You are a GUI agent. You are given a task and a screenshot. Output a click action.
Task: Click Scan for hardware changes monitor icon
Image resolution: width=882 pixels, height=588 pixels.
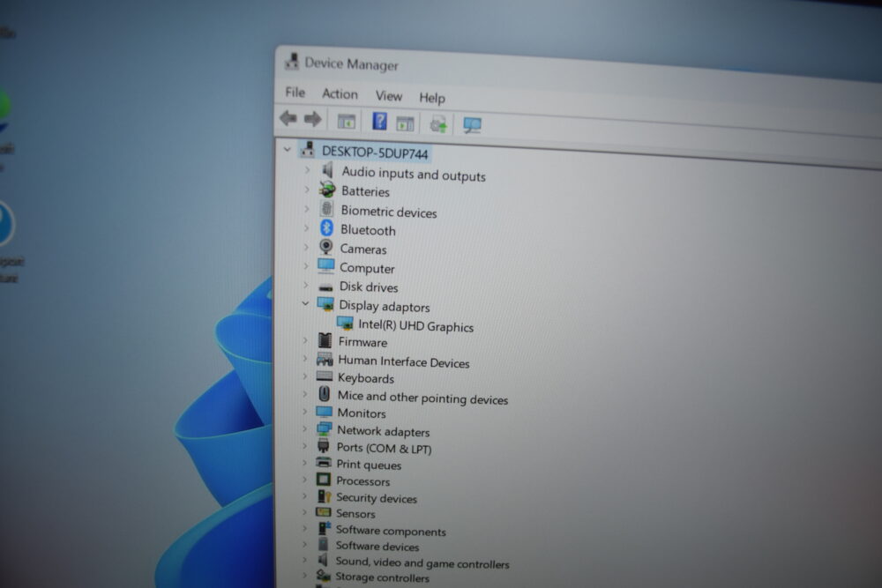point(472,125)
